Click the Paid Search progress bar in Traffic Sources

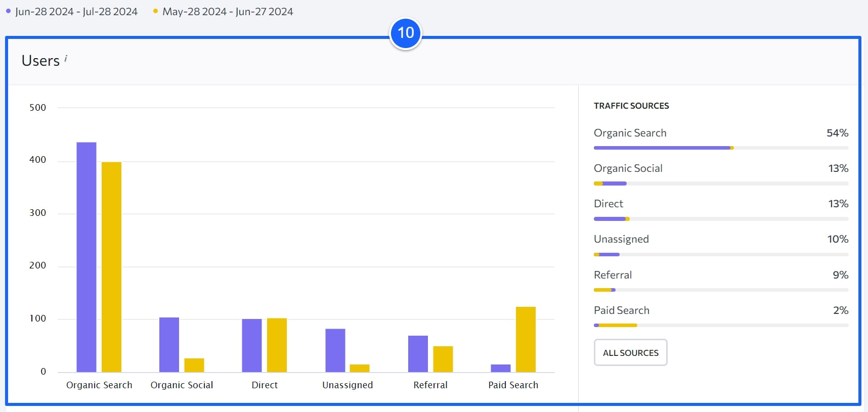click(721, 325)
